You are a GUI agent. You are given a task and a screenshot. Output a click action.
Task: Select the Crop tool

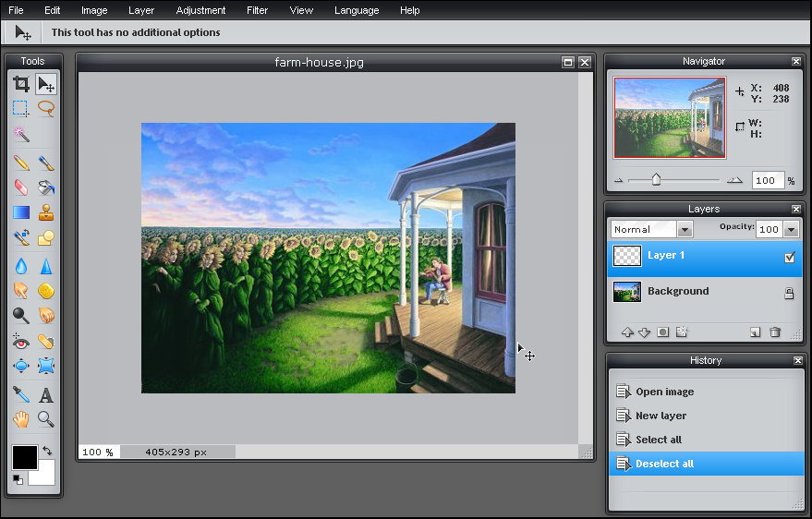(21, 84)
